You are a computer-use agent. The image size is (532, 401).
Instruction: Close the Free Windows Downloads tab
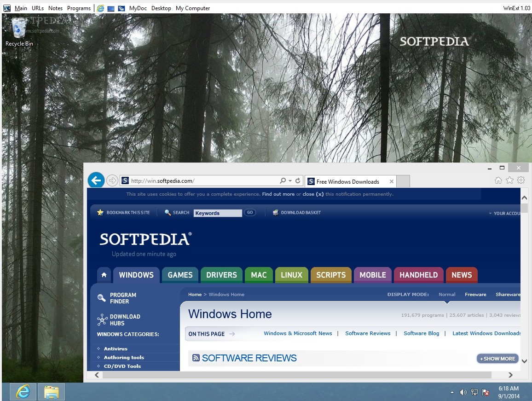392,181
